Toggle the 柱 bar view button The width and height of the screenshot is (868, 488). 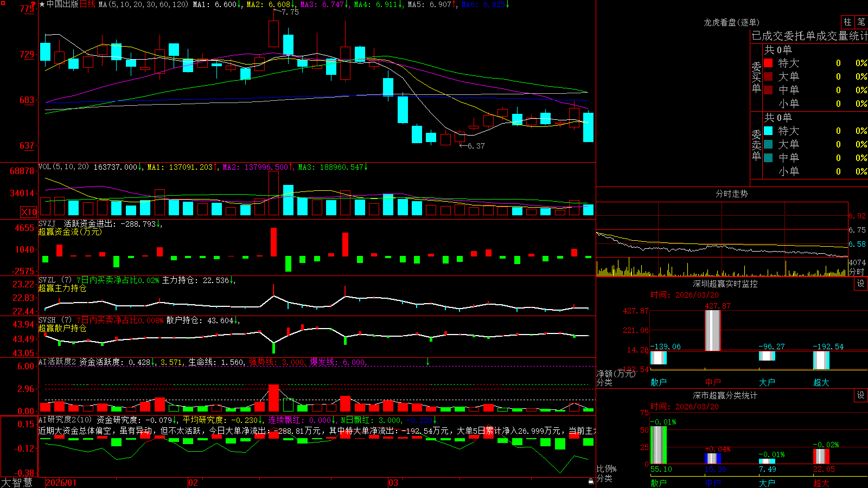[847, 22]
